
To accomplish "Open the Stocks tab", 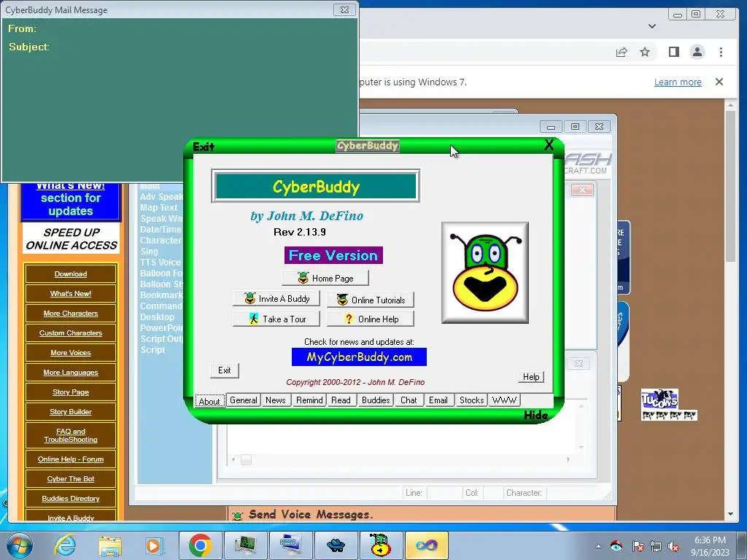I will coord(472,400).
